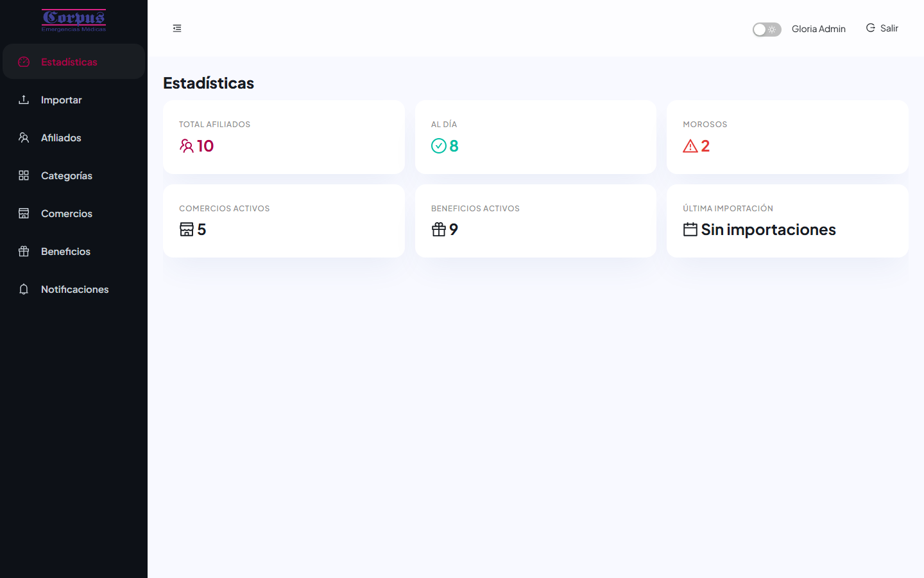Click the Afiliados people icon in the sidebar
The image size is (924, 578).
click(24, 137)
